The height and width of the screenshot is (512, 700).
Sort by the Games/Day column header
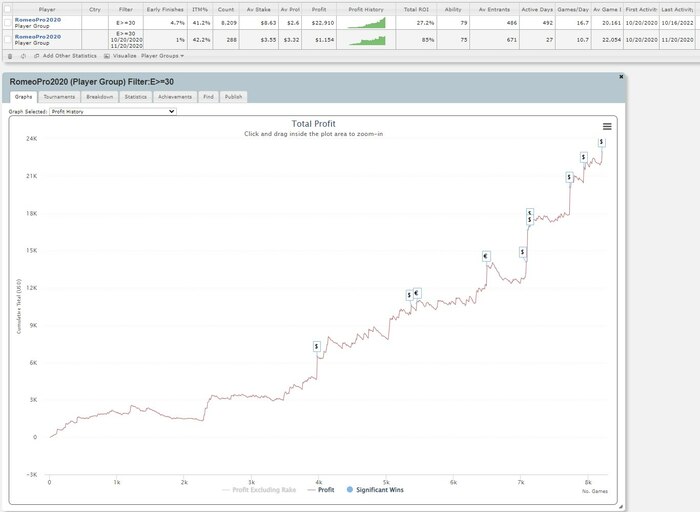pyautogui.click(x=573, y=9)
